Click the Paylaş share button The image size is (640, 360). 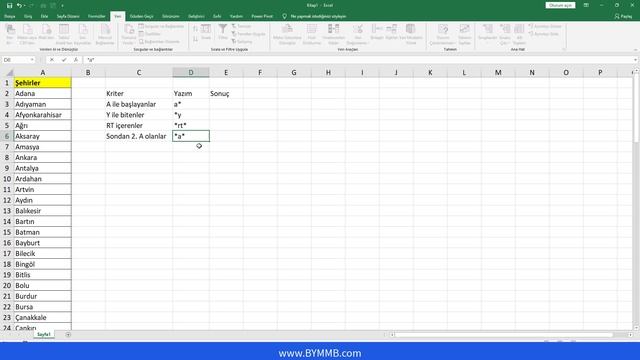tap(623, 16)
